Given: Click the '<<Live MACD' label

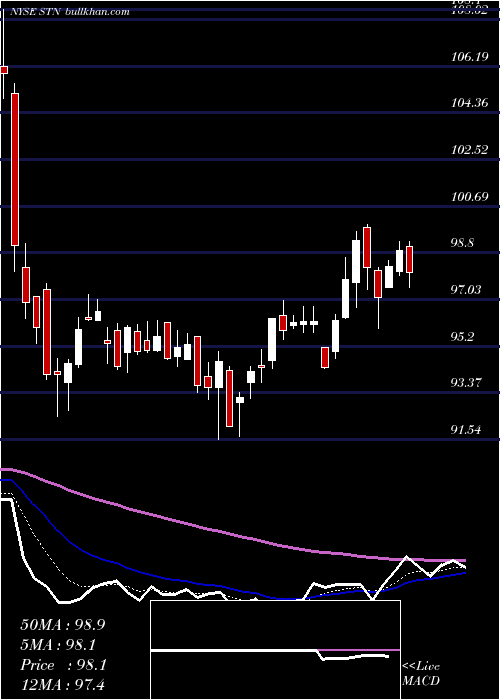Looking at the screenshot, I should coord(421,674).
